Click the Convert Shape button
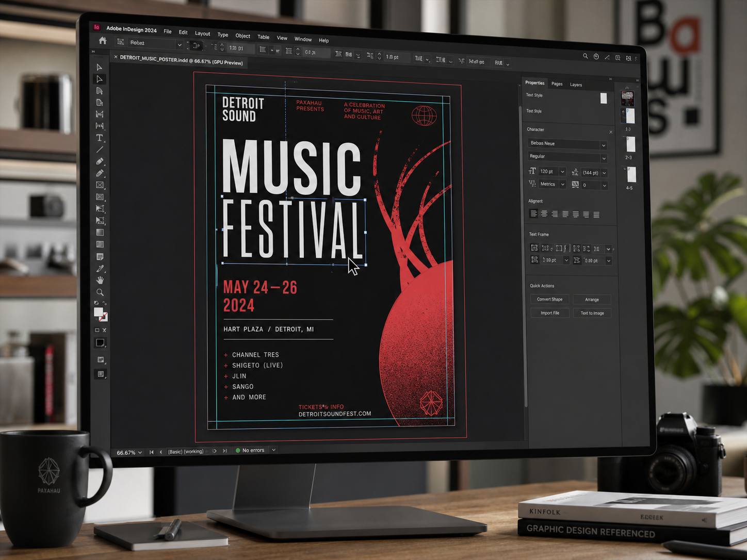The width and height of the screenshot is (747, 560). (549, 299)
